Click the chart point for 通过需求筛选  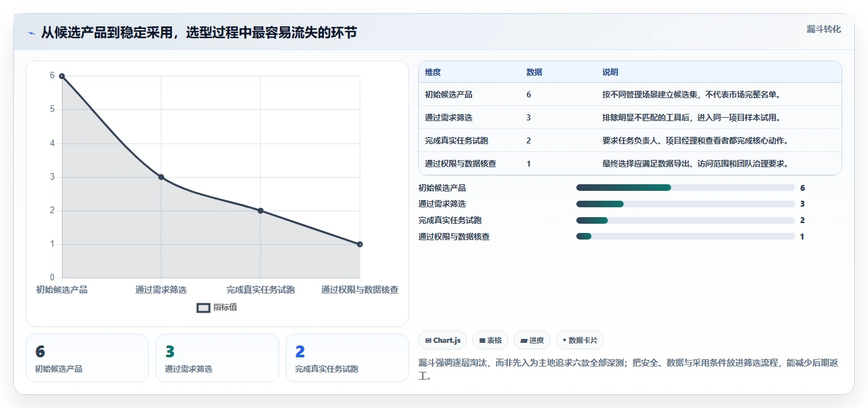coord(161,177)
